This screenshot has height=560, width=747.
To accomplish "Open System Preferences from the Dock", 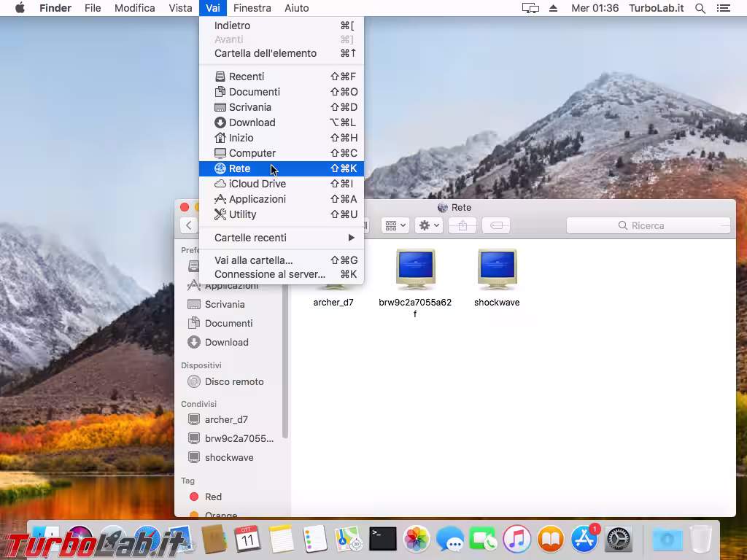I will [619, 540].
